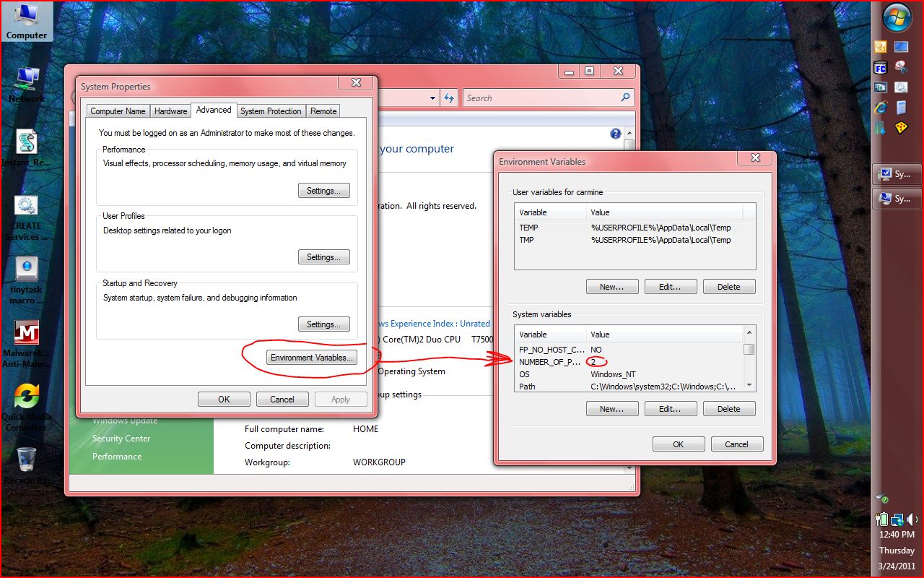
Task: Select the Instant_Re... desktop shortcut
Action: tap(27, 148)
